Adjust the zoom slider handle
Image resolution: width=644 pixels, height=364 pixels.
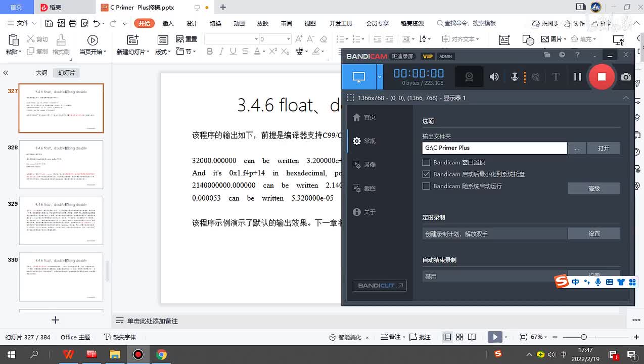[584, 337]
